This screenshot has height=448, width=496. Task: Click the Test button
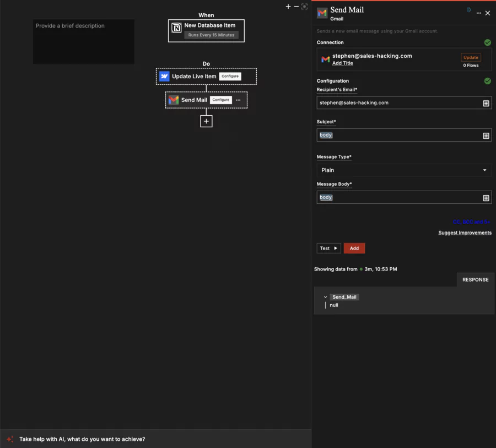click(x=328, y=249)
